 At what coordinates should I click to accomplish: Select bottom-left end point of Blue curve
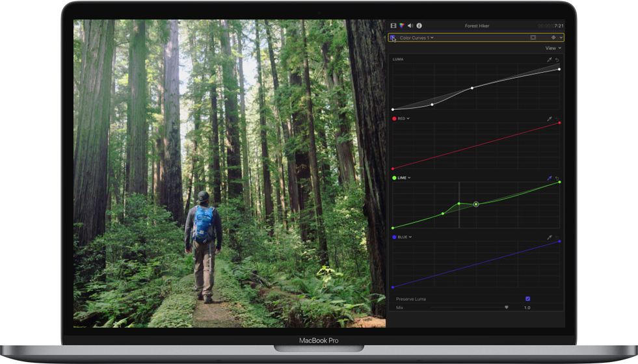click(x=393, y=287)
